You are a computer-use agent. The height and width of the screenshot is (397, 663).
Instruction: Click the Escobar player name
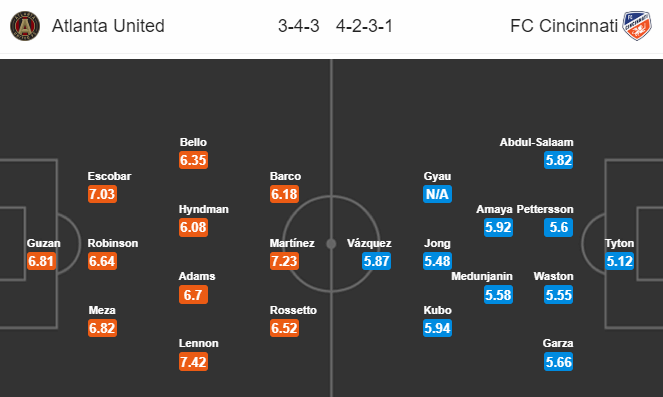click(x=110, y=176)
